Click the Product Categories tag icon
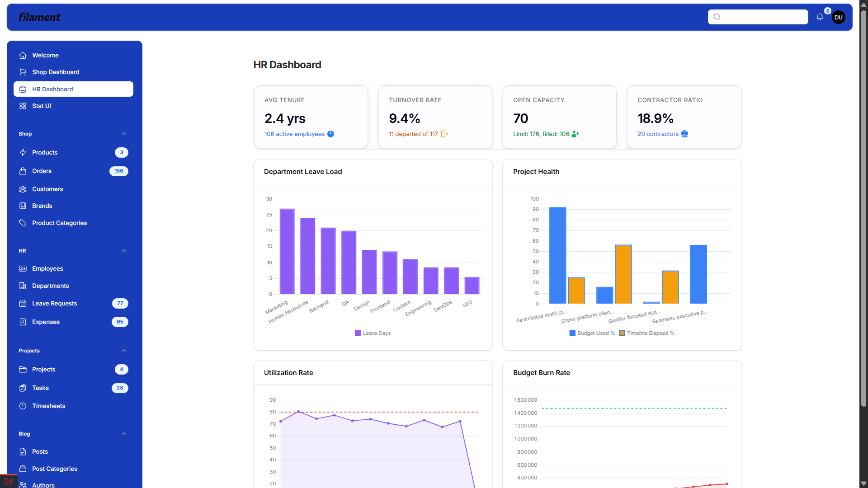This screenshot has width=868, height=488. [23, 223]
